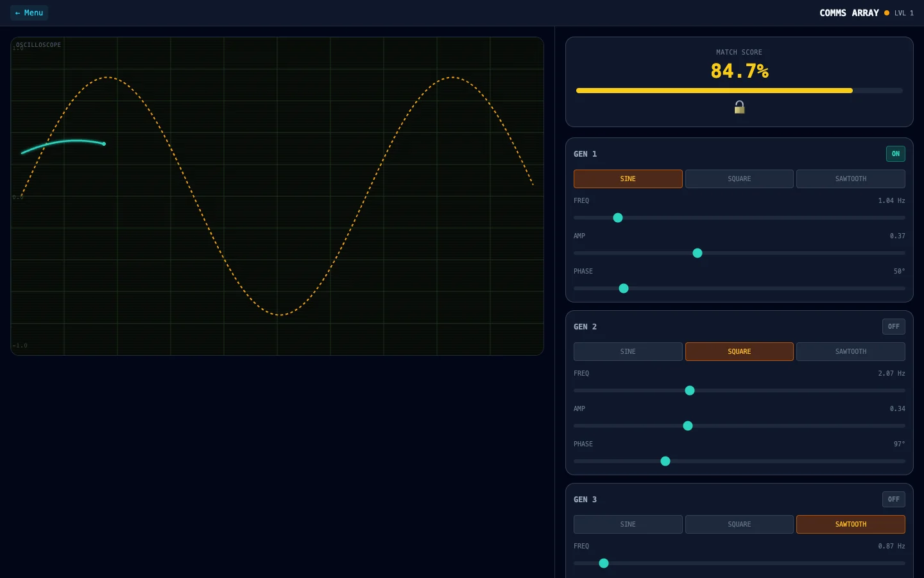Select SQUARE waveform for GEN 3
Image resolution: width=924 pixels, height=578 pixels.
tap(739, 524)
